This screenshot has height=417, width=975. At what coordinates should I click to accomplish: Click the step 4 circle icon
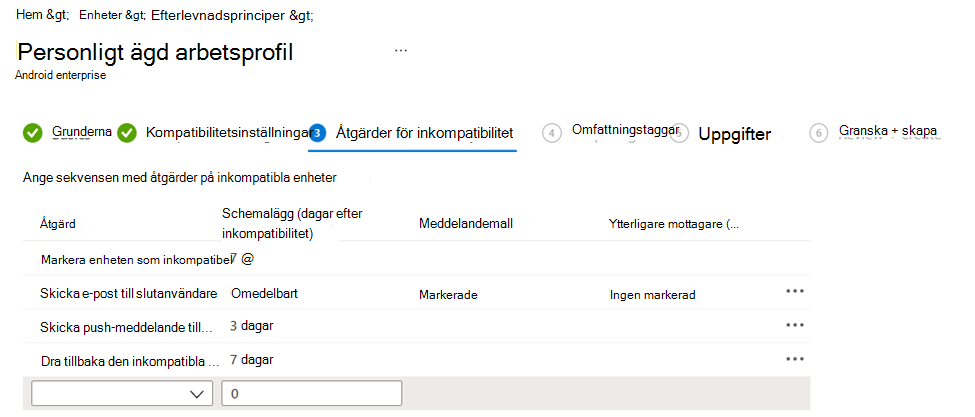coord(552,133)
